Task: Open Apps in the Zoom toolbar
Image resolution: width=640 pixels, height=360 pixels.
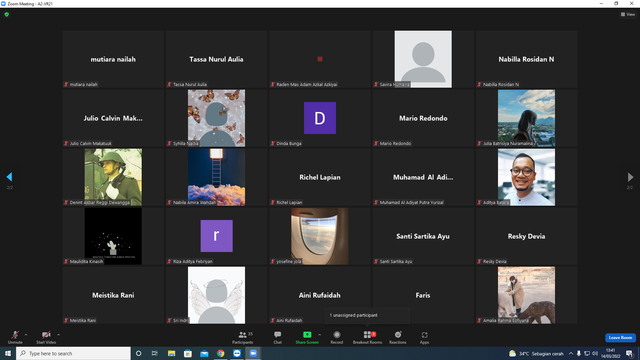Action: 424,337
